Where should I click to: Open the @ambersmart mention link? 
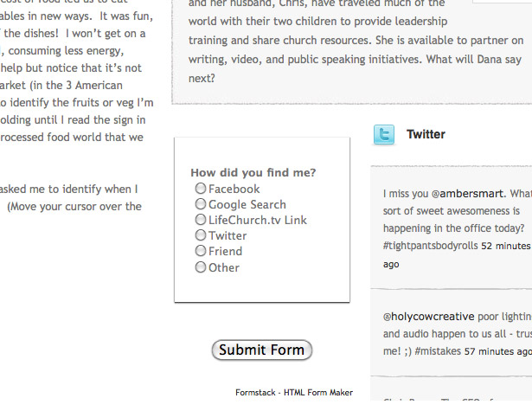click(467, 194)
